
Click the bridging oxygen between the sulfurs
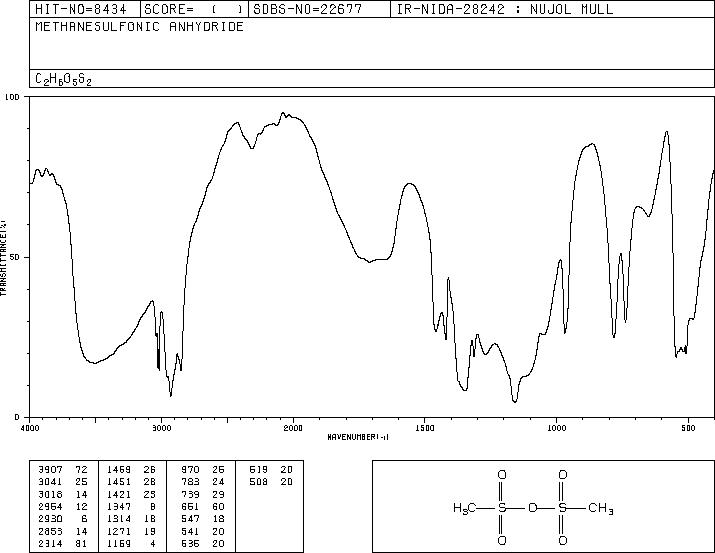click(x=533, y=507)
